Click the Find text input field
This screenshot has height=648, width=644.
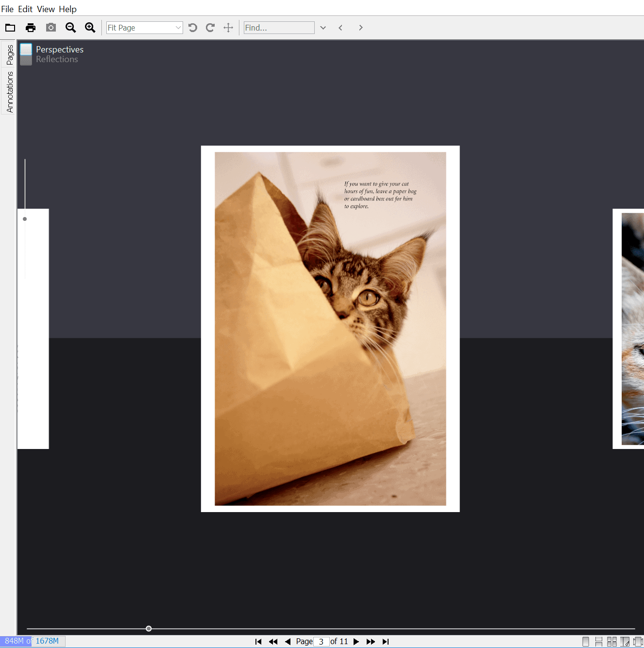click(x=279, y=28)
